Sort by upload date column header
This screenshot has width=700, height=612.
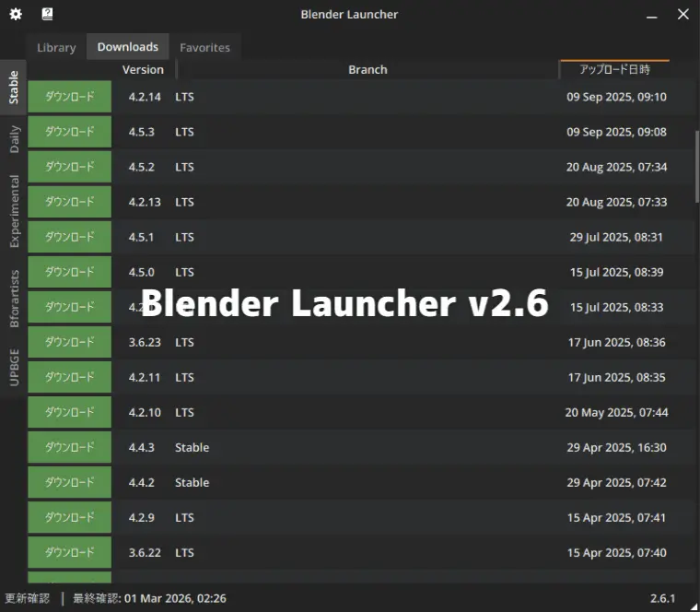click(x=614, y=69)
